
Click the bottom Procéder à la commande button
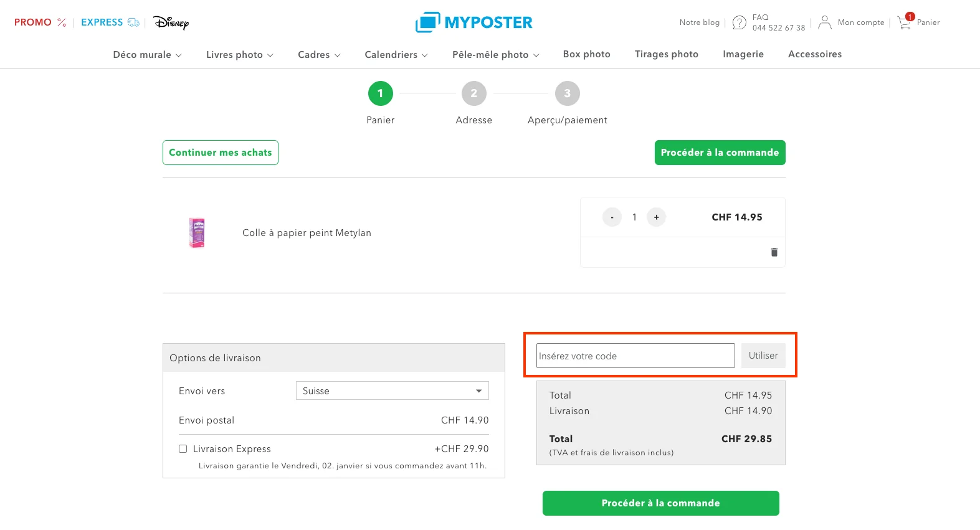point(661,503)
